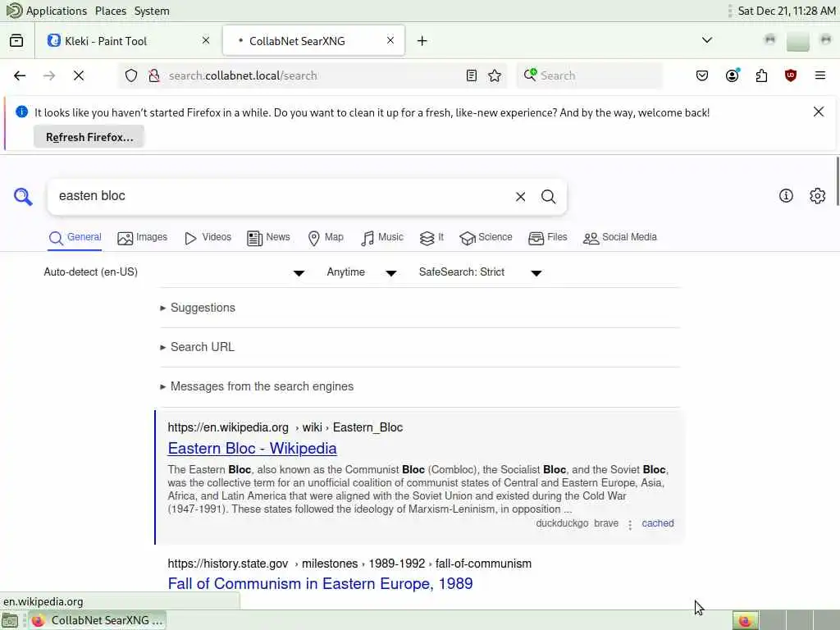The height and width of the screenshot is (630, 840).
Task: Open a new tab with the plus icon
Action: tap(422, 41)
